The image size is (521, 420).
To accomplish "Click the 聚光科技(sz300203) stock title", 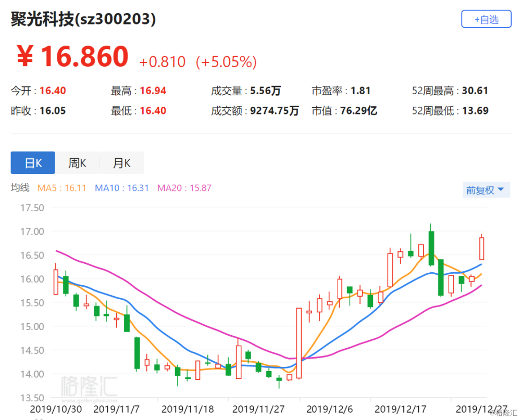I will click(x=84, y=19).
